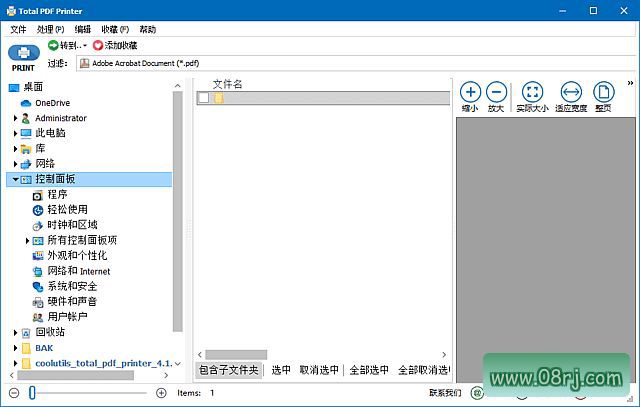This screenshot has height=407, width=640.
Task: Click the 取消选中 uncheck button
Action: click(319, 370)
